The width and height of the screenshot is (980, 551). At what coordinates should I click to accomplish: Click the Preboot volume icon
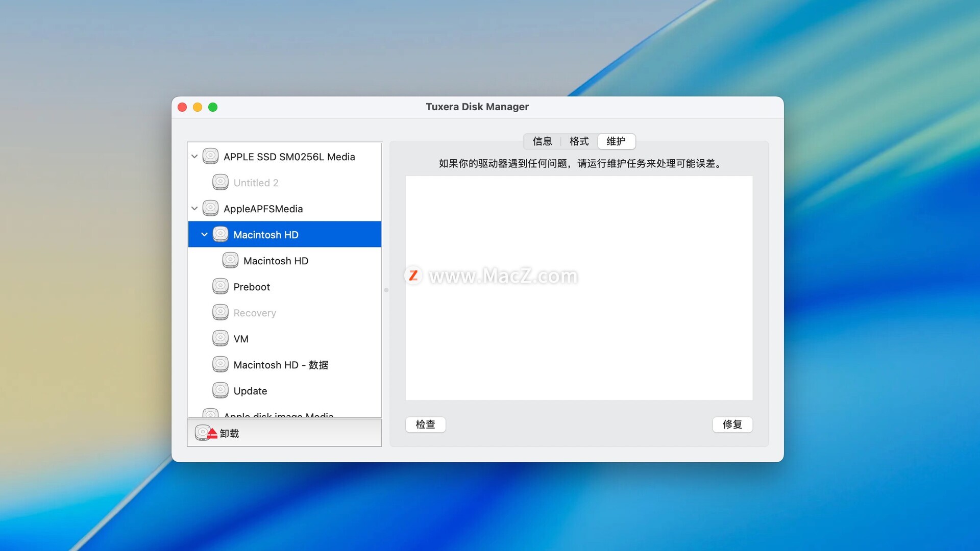point(220,286)
